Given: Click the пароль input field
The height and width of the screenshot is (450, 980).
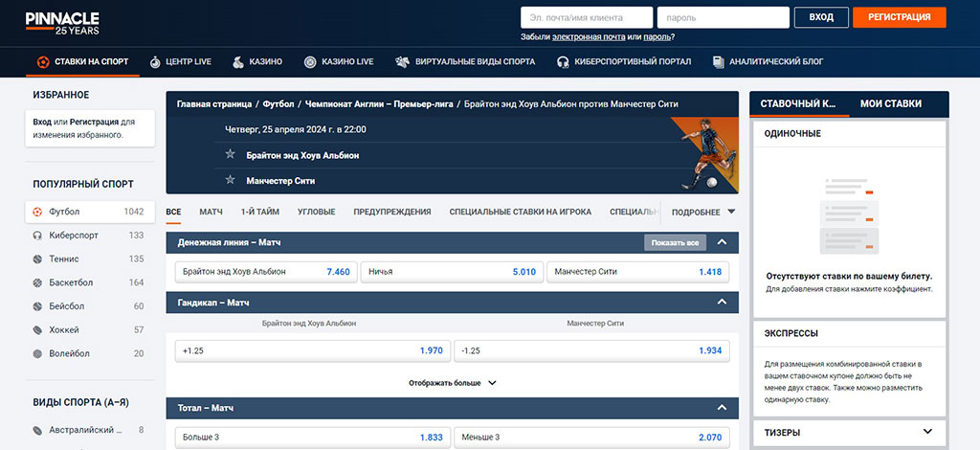Looking at the screenshot, I should pos(724,17).
